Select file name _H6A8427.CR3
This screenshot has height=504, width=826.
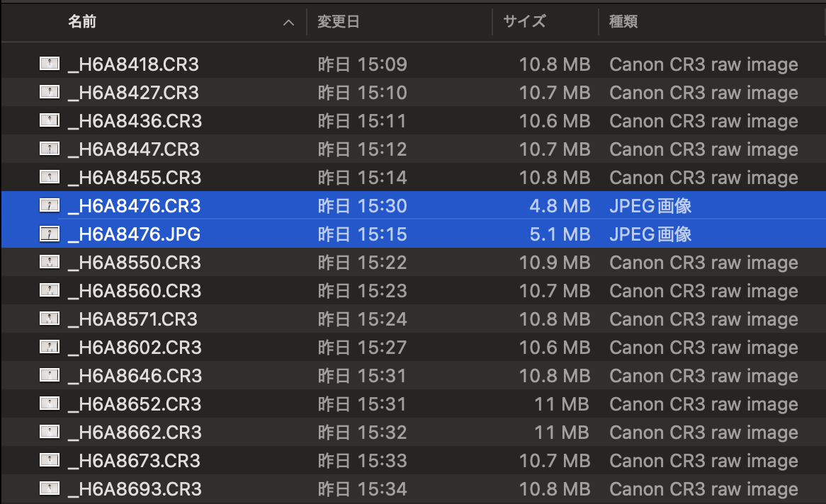(133, 93)
